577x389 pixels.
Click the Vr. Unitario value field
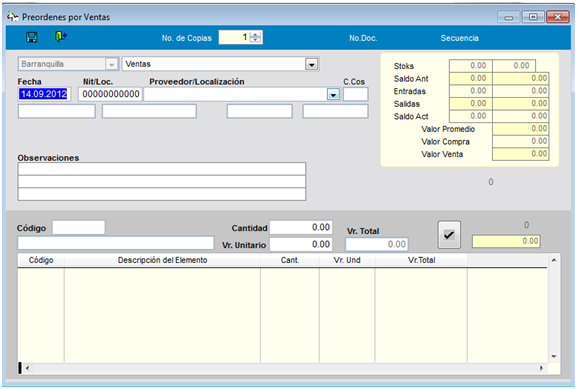pyautogui.click(x=301, y=244)
